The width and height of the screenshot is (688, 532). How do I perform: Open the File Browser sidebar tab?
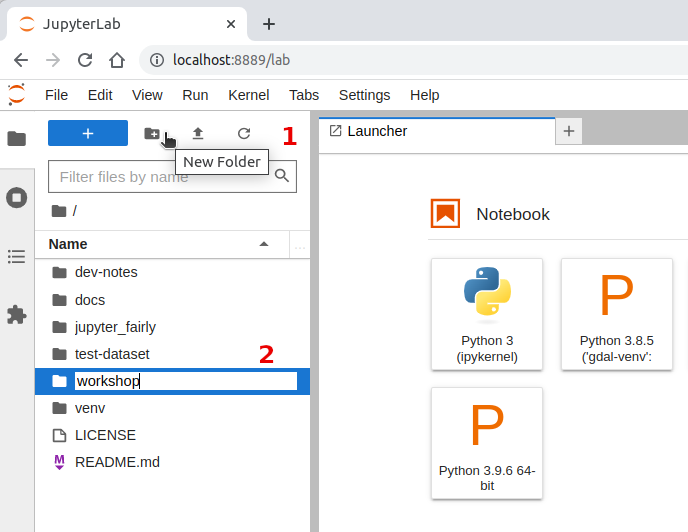[x=17, y=139]
